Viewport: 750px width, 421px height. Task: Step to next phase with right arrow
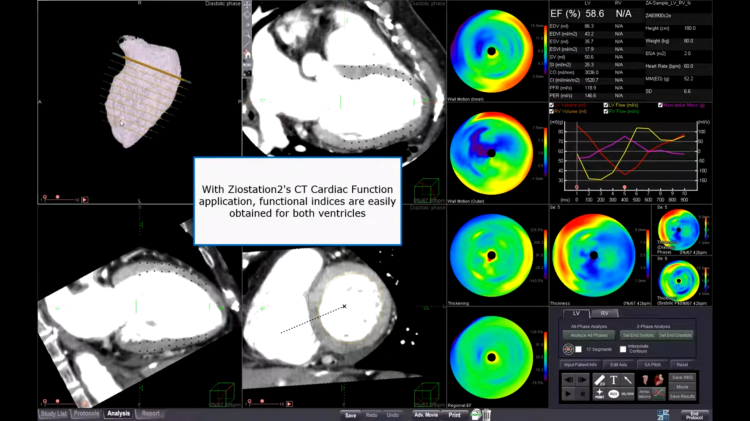coord(582,380)
